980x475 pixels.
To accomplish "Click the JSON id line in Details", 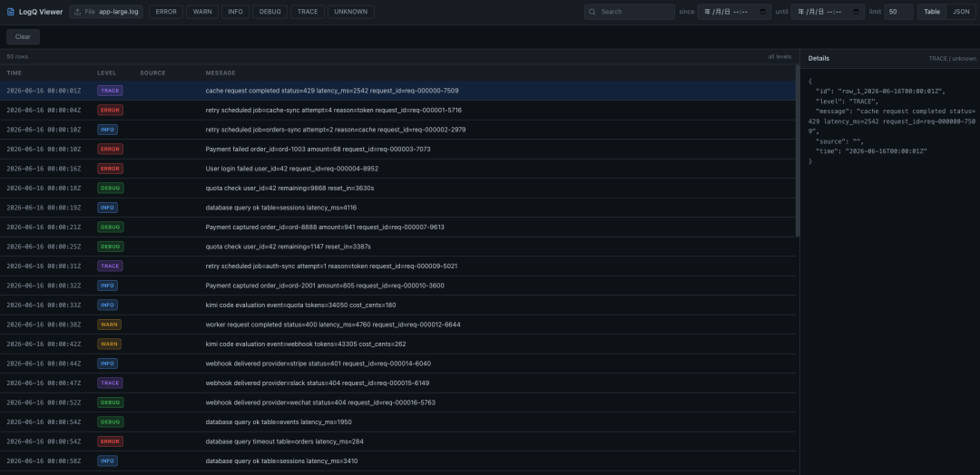I will [880, 92].
